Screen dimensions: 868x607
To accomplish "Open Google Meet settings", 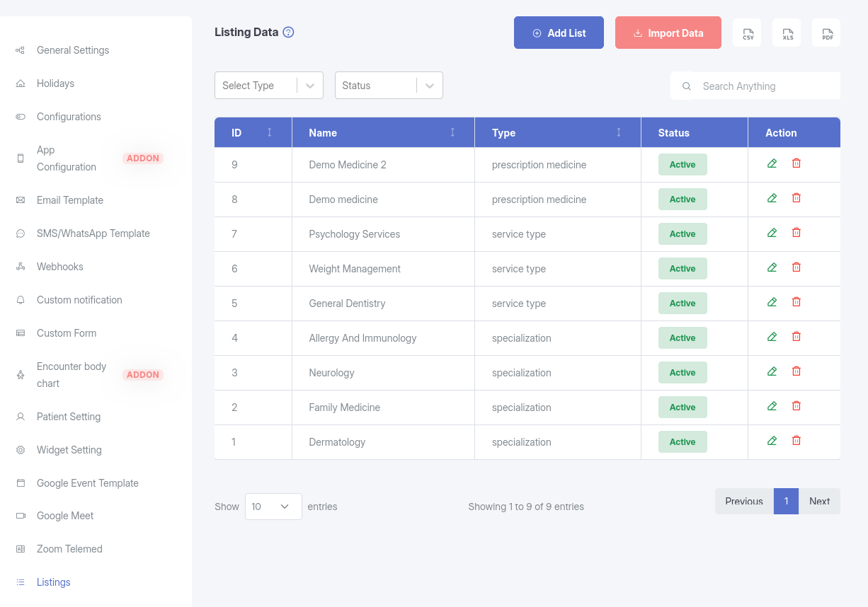I will (65, 516).
